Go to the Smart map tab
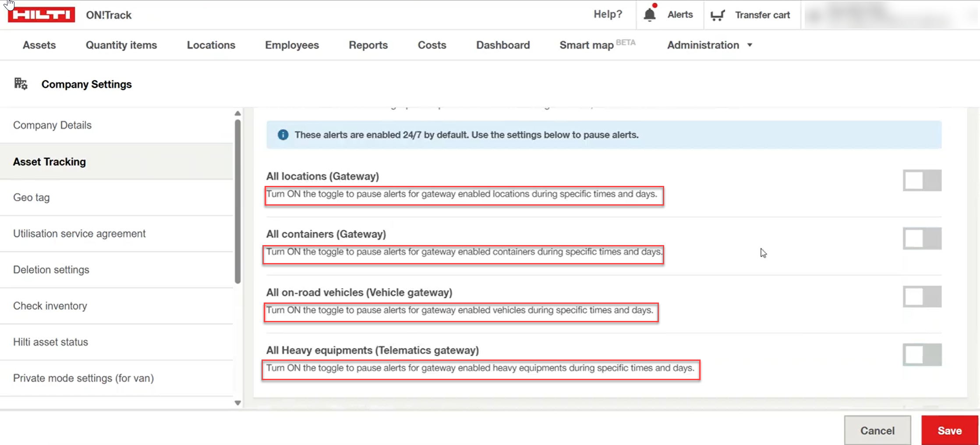980x445 pixels. click(587, 45)
